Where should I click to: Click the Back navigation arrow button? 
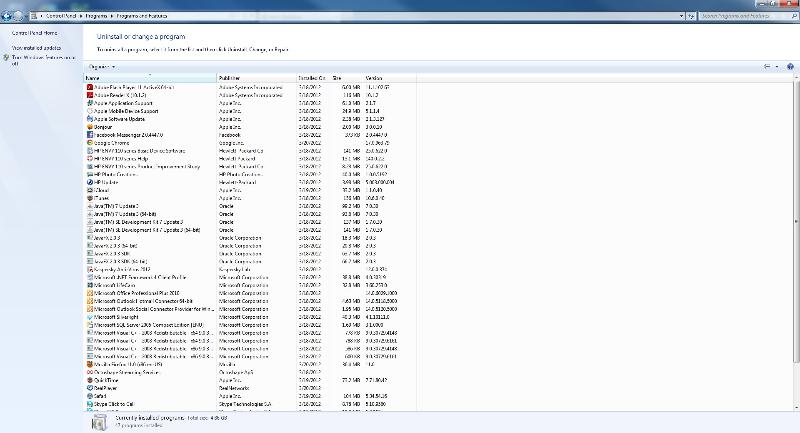[7, 16]
